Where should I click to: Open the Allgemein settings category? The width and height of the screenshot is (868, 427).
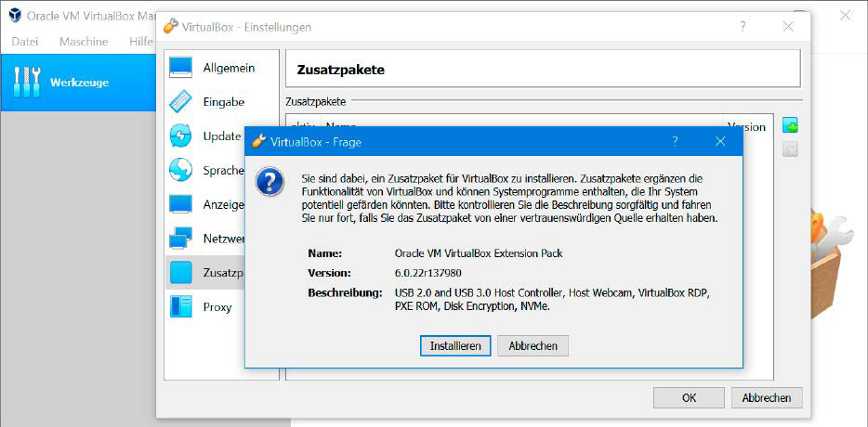222,68
